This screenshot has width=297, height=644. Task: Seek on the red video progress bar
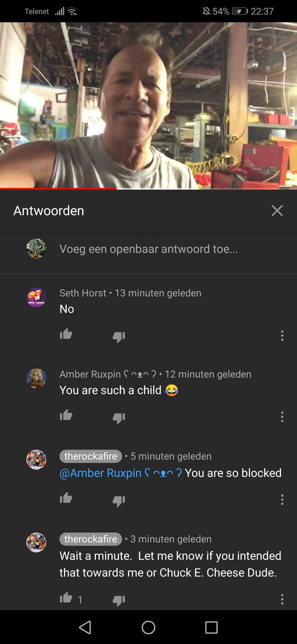pos(148,189)
